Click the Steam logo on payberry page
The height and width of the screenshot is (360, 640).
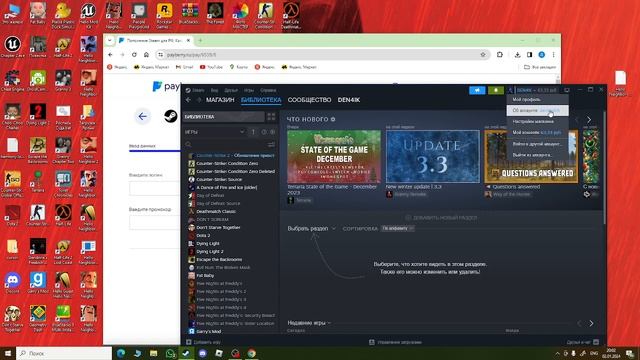[171, 117]
